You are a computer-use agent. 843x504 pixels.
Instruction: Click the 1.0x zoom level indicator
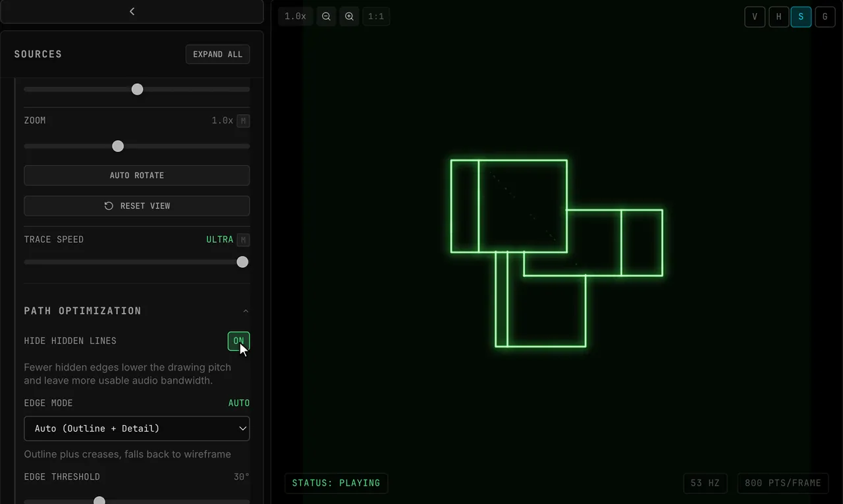[x=295, y=16]
